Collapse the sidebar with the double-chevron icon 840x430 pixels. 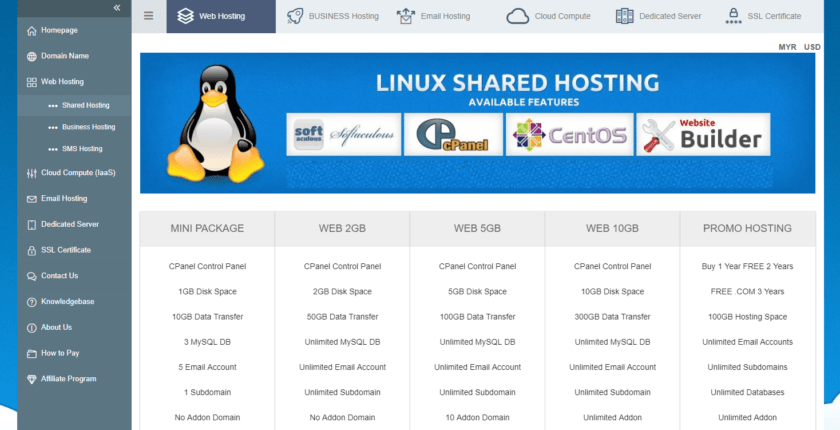click(x=117, y=7)
